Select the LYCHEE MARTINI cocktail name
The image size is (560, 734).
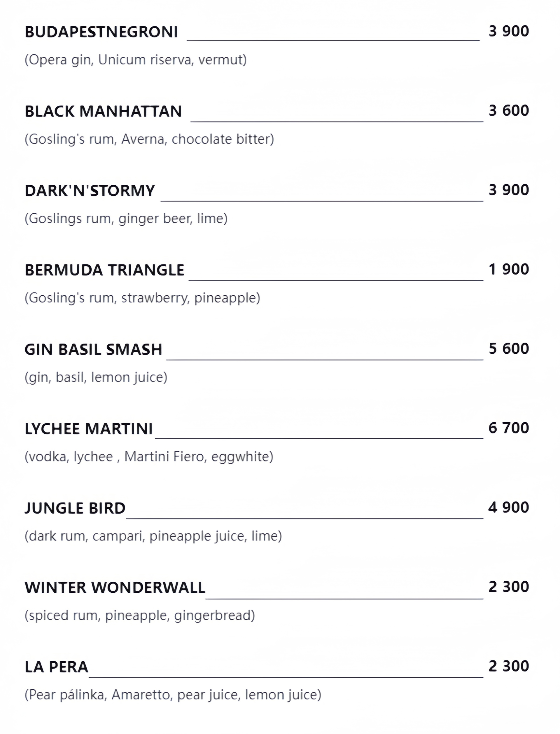pyautogui.click(x=89, y=429)
